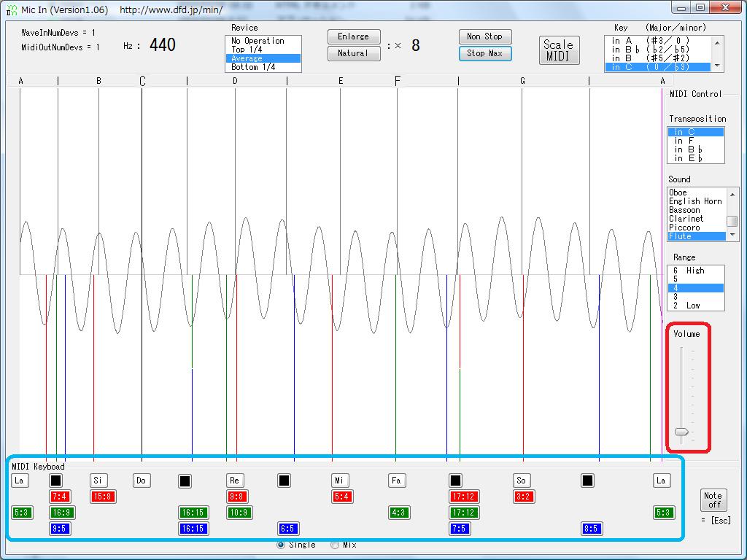
Task: Set Transposition to 'in C'
Action: (695, 132)
